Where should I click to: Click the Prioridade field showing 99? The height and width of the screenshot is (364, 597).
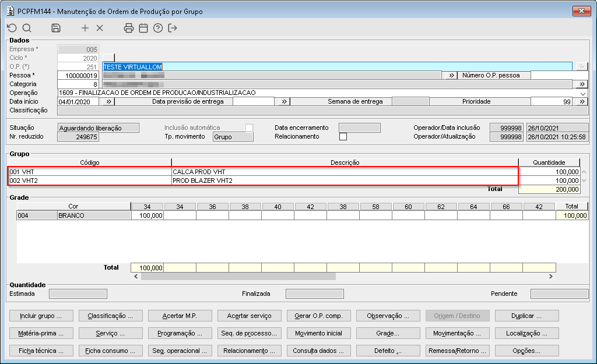click(x=552, y=101)
